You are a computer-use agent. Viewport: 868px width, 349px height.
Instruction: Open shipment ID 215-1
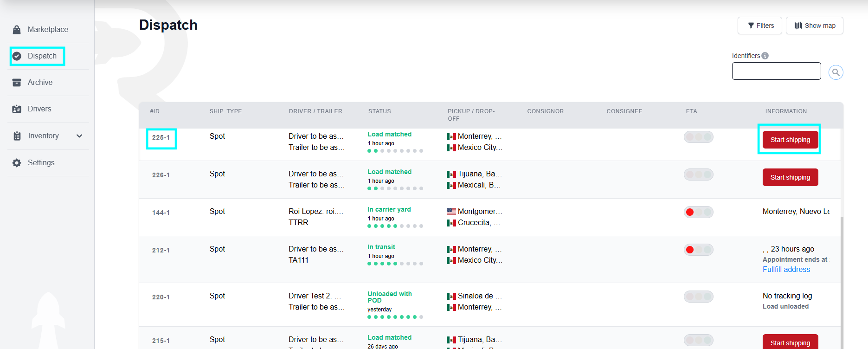click(161, 341)
